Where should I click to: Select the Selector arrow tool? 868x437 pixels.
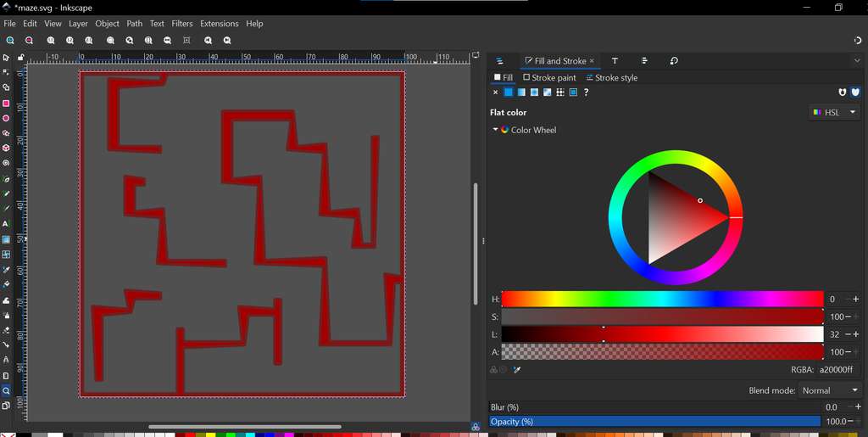(x=6, y=58)
